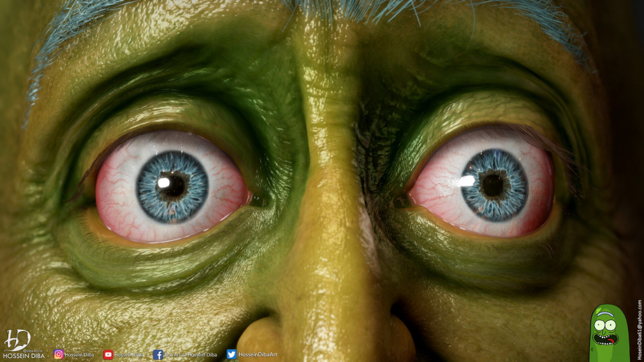Click the Facebook 'f' icon
Viewport: 644px width, 362px height.
[x=158, y=354]
